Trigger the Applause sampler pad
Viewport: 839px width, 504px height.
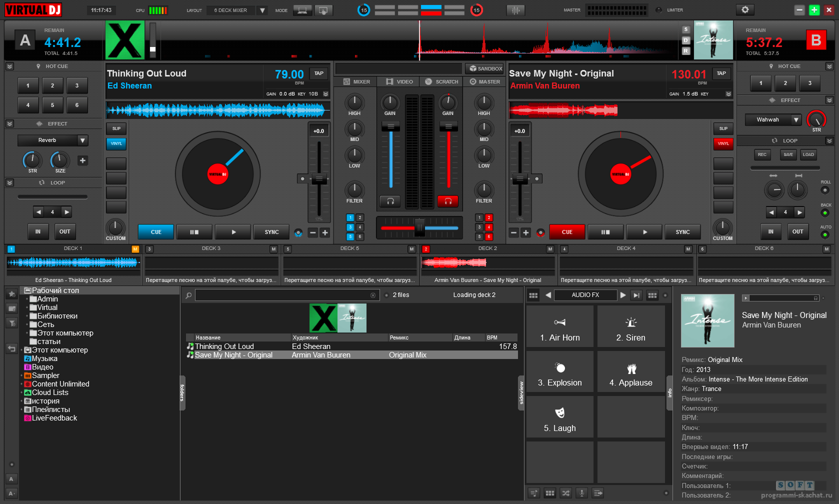pyautogui.click(x=631, y=371)
